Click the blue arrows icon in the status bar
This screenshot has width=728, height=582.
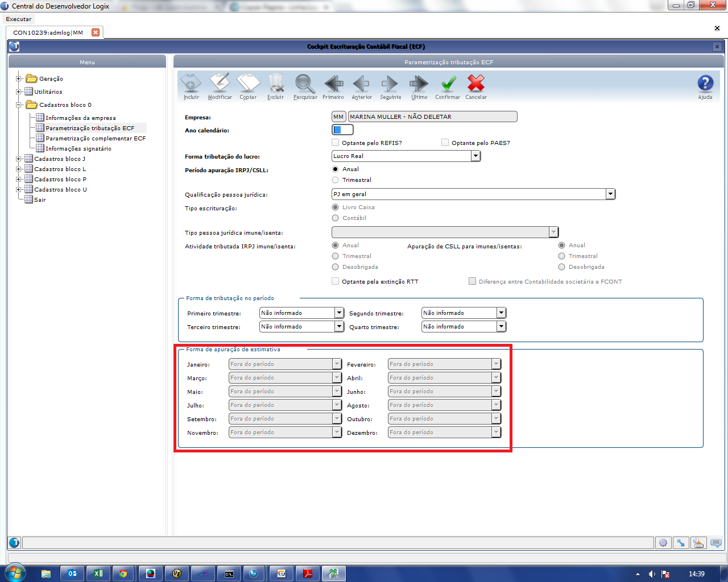681,543
